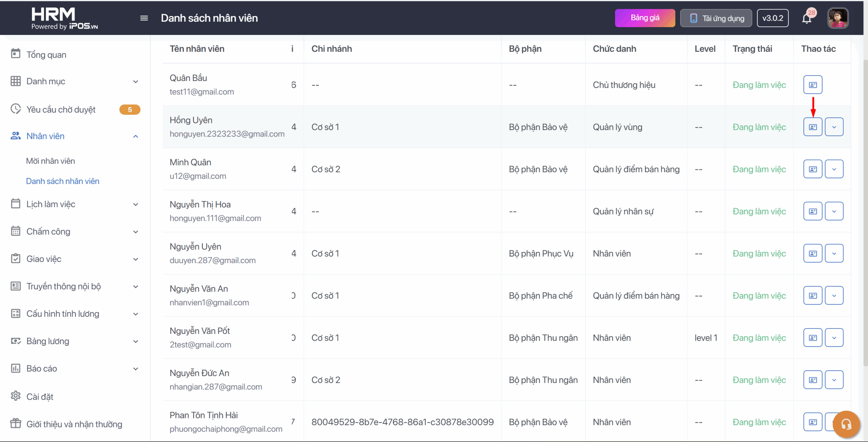The height and width of the screenshot is (442, 868).
Task: Expand the Bảng lương sidebar menu
Action: coord(136,341)
